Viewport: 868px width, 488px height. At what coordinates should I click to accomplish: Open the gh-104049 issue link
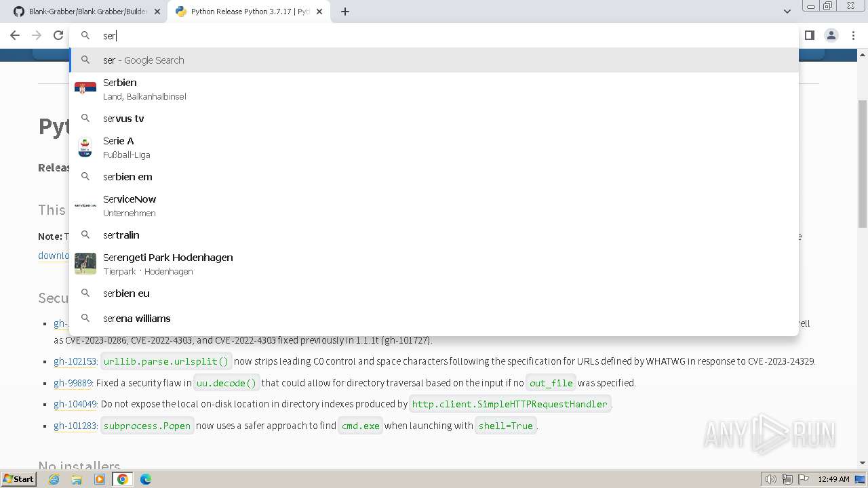pos(75,404)
